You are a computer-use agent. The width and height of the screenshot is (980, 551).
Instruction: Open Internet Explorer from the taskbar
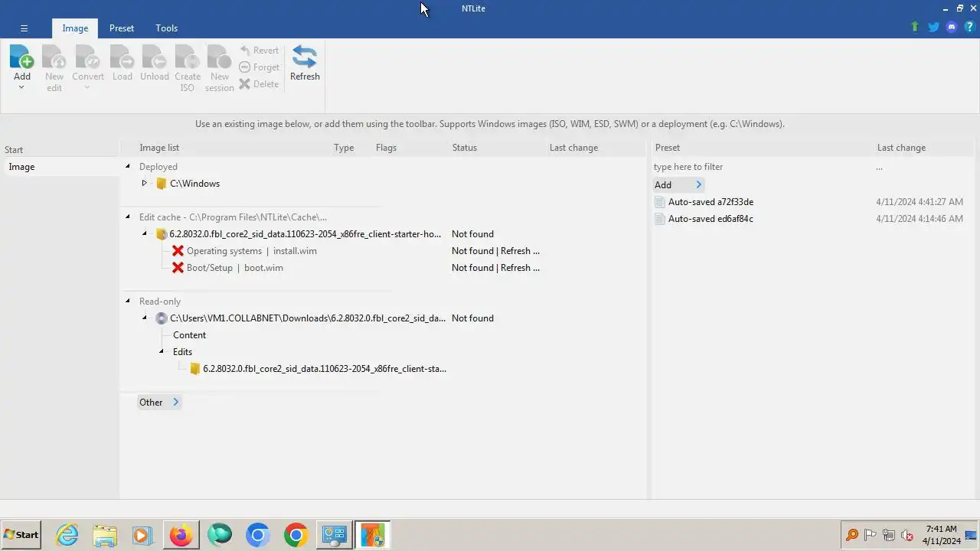67,535
